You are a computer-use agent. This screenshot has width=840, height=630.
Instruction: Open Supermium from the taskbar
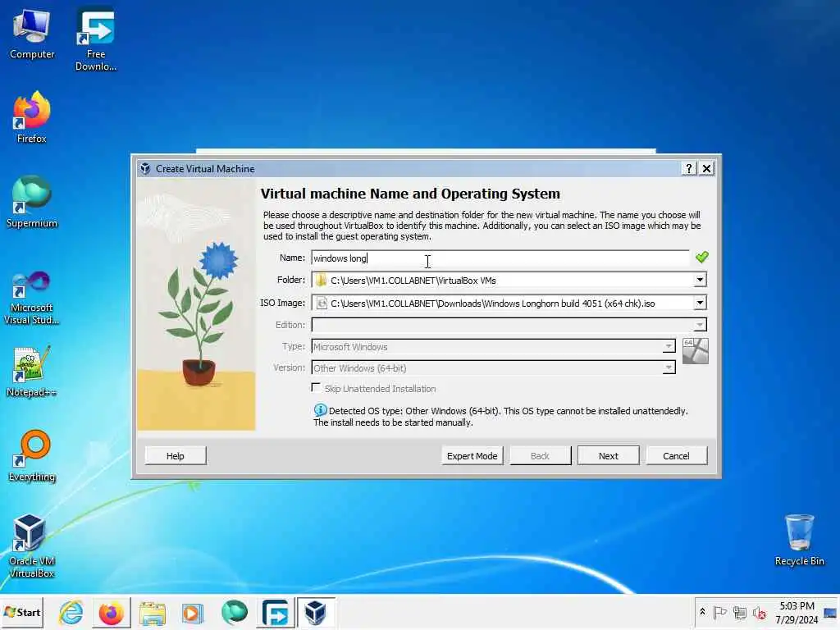pyautogui.click(x=234, y=612)
